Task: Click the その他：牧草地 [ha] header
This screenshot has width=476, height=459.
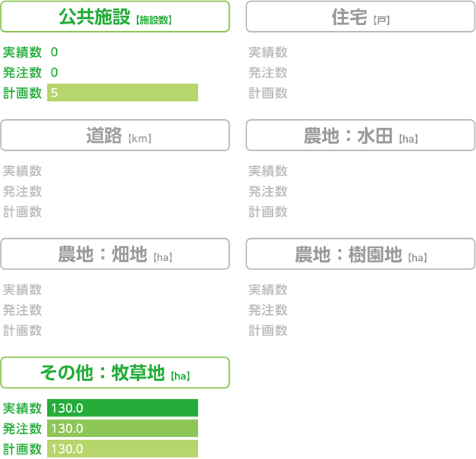Action: pos(115,373)
